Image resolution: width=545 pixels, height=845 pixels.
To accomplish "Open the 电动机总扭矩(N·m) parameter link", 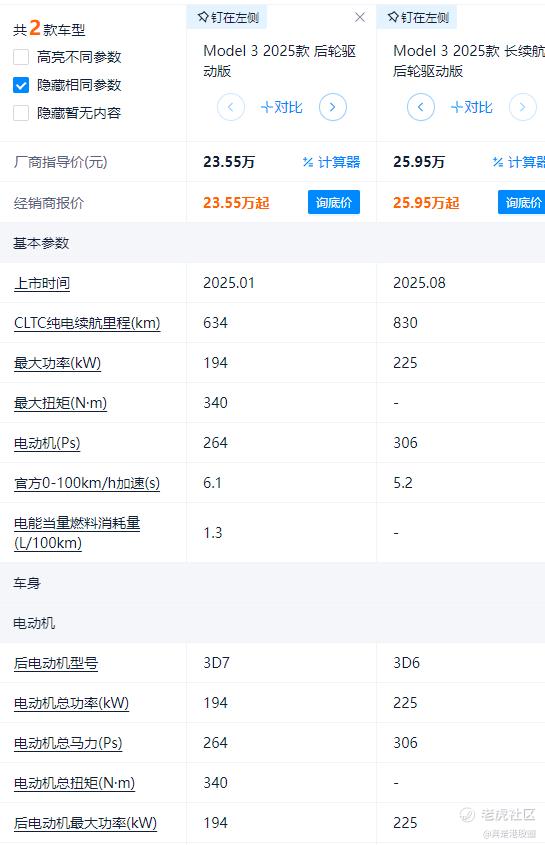I will pos(74,782).
